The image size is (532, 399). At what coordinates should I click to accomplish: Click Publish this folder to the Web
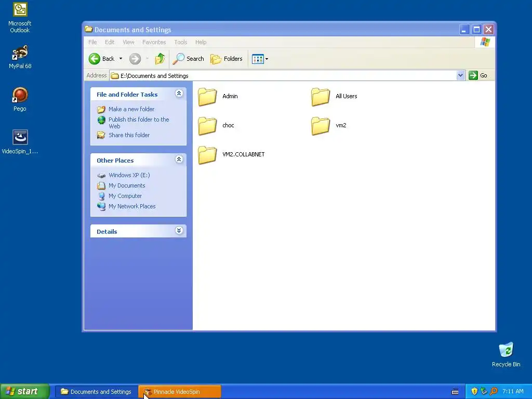coord(138,123)
